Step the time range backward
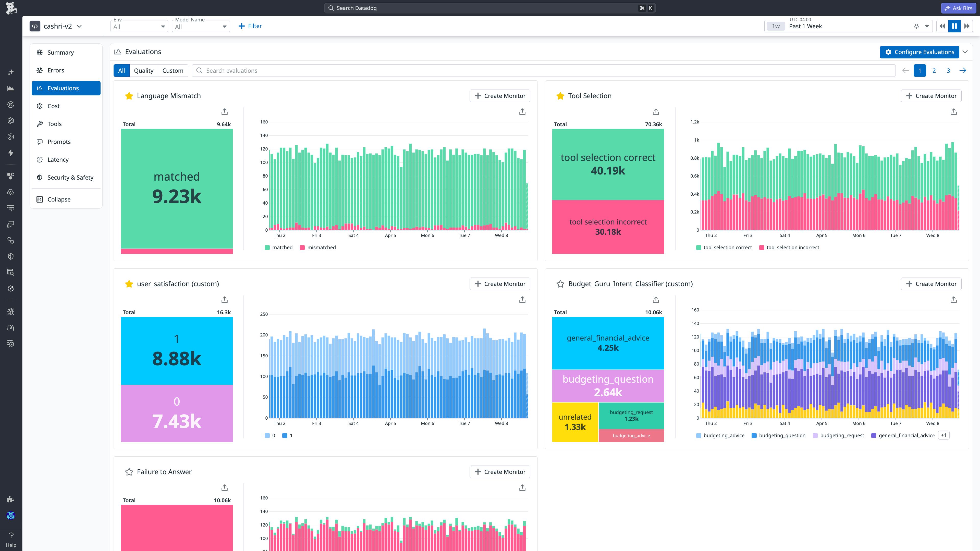The height and width of the screenshot is (551, 980). [942, 26]
